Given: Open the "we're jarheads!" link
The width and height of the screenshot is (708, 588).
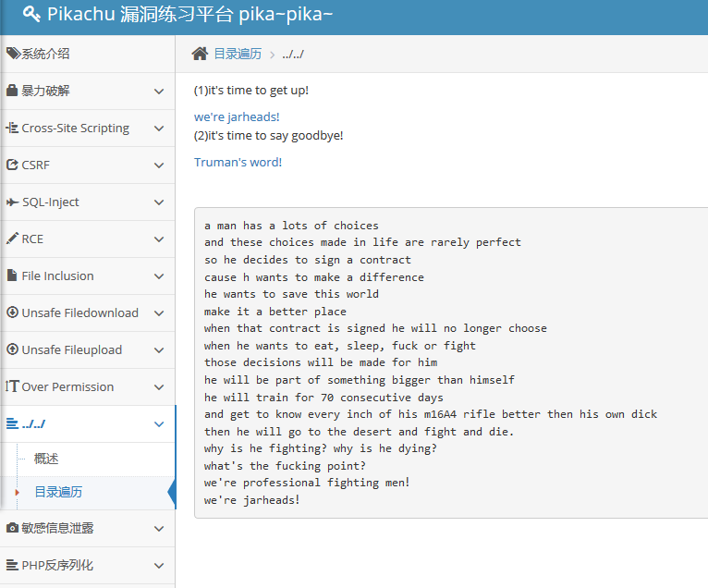Looking at the screenshot, I should pos(237,117).
